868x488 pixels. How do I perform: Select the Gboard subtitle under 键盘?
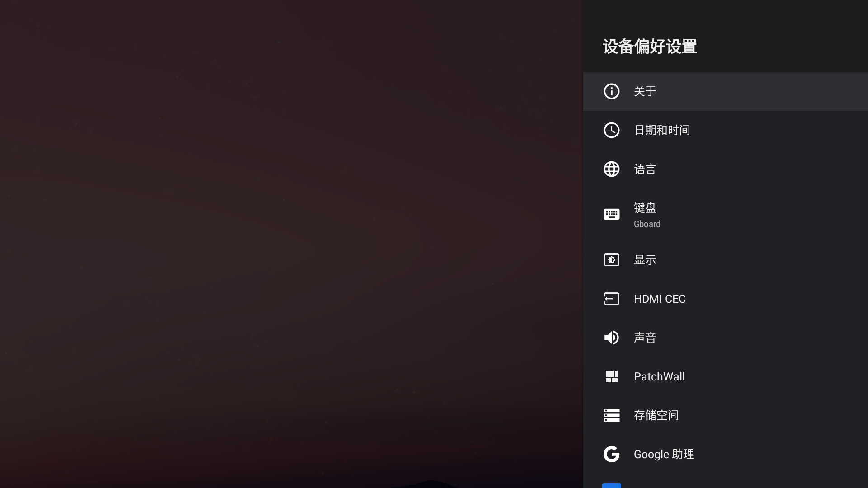647,224
